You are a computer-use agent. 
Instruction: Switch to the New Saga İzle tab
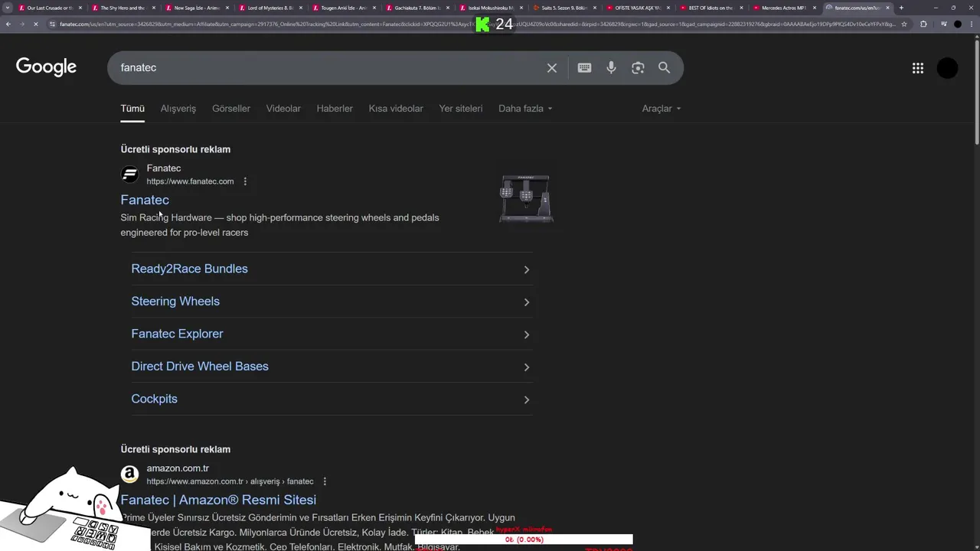tap(197, 8)
